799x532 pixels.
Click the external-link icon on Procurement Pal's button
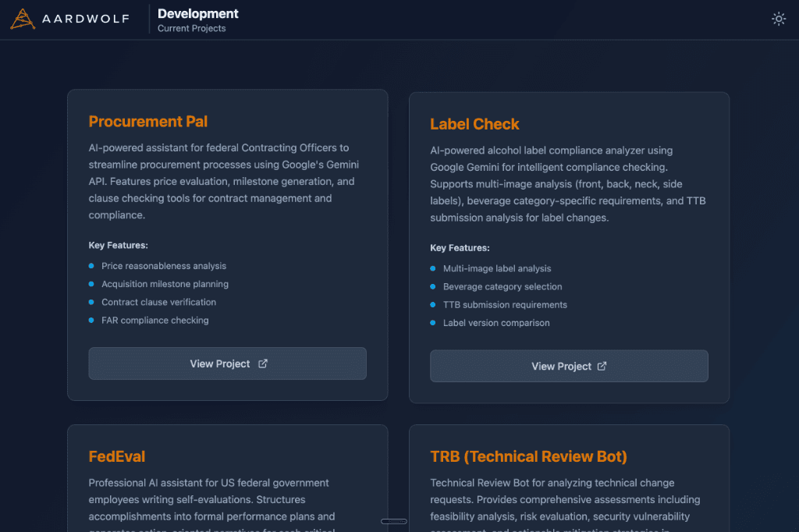click(262, 364)
